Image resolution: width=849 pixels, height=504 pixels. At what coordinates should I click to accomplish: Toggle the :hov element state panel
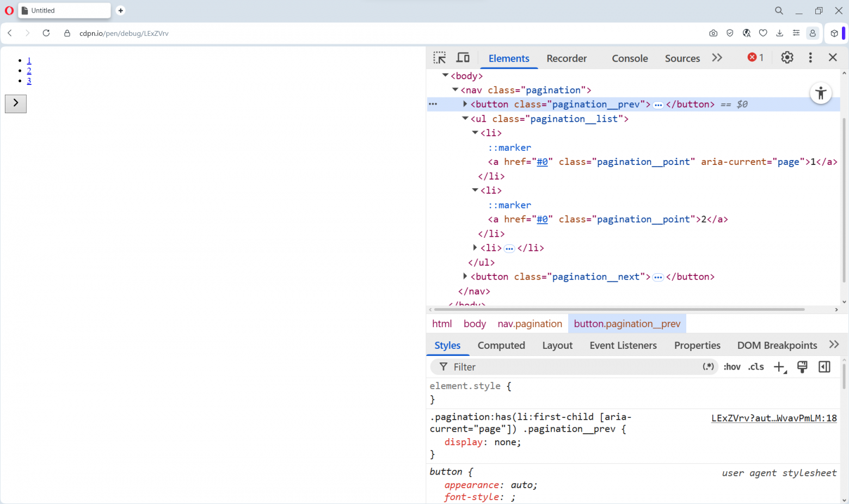[x=732, y=367]
